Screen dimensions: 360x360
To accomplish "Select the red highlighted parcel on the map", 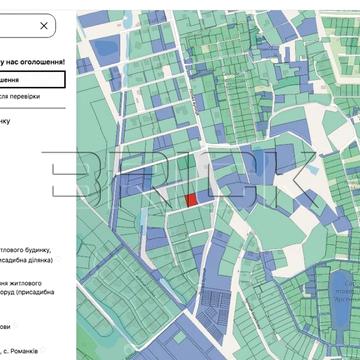I will (192, 200).
